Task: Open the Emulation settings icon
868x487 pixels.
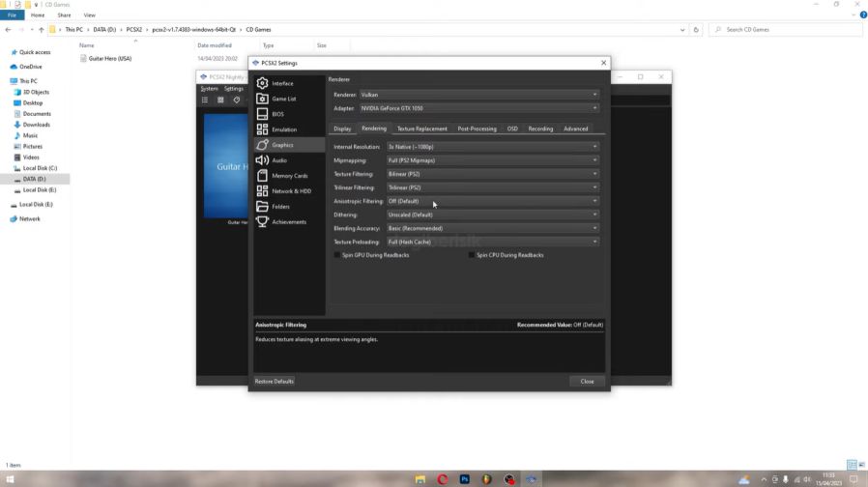Action: point(262,129)
